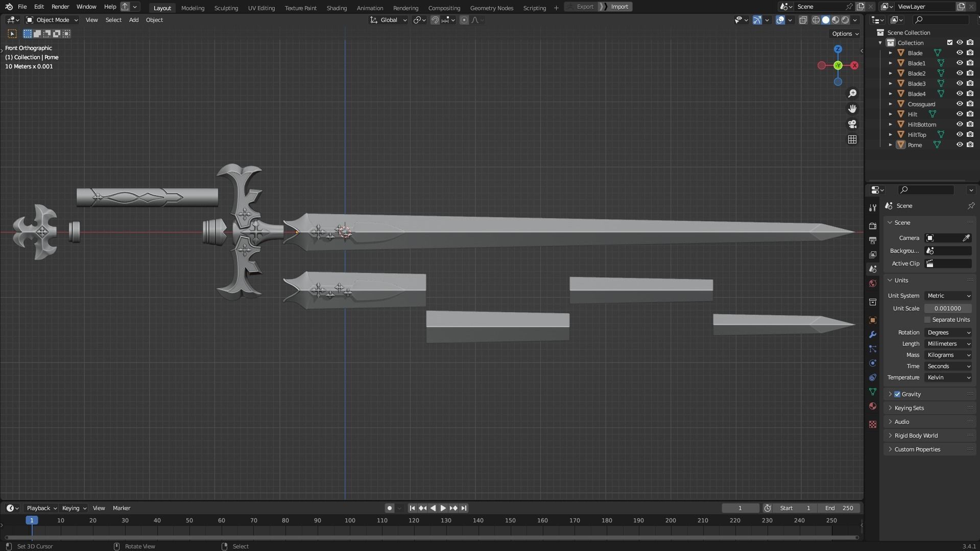Disable rendering for Blade2 object
The height and width of the screenshot is (551, 980).
[x=970, y=73]
